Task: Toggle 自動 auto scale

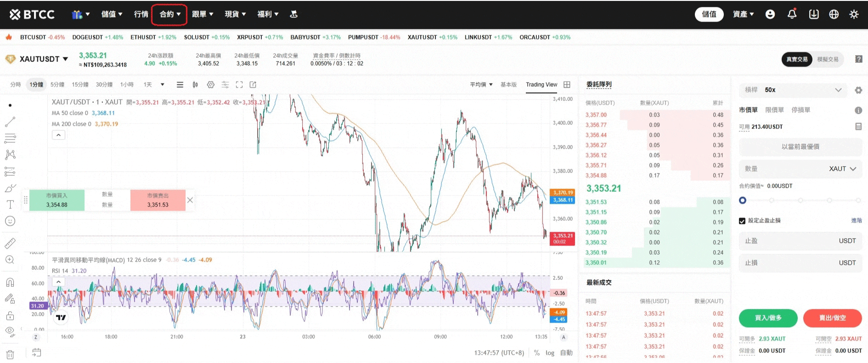Action: [566, 353]
